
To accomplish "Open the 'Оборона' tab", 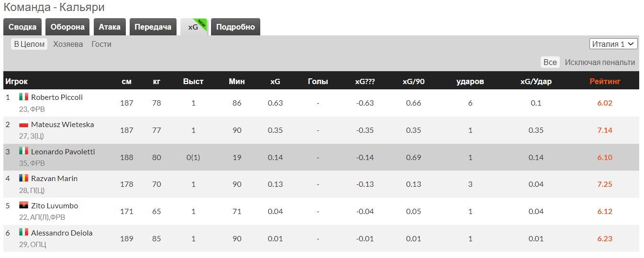I will (x=67, y=27).
